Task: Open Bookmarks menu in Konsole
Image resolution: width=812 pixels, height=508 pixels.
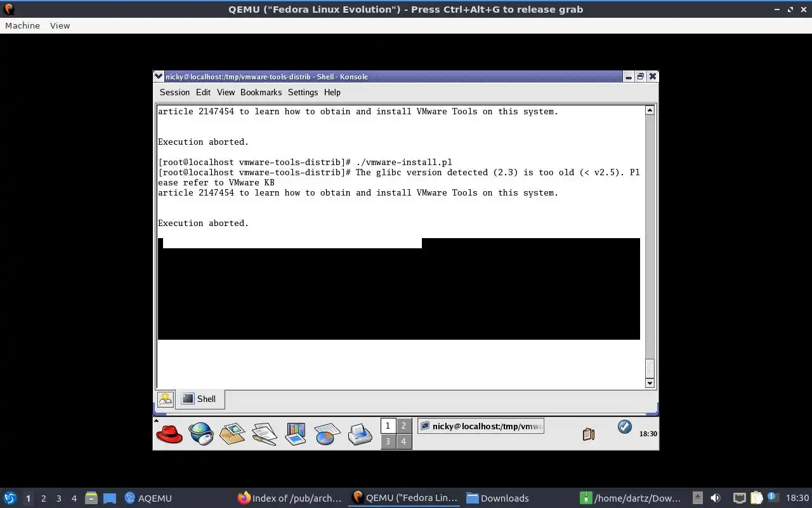Action: 261,92
